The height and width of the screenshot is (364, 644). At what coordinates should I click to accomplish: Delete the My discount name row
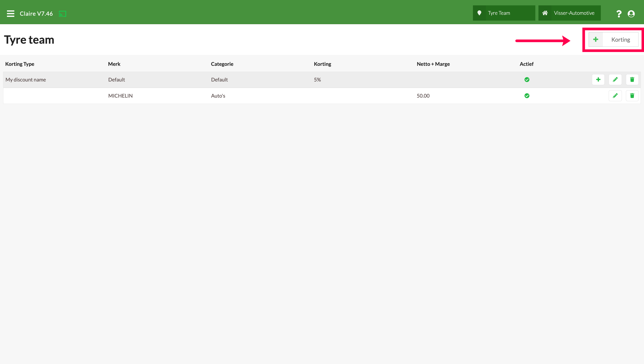(632, 80)
